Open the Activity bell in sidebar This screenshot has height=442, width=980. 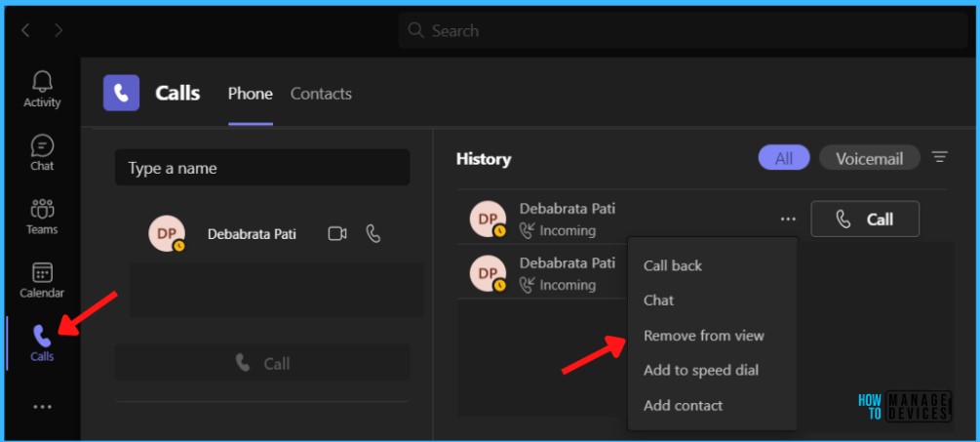click(x=42, y=90)
